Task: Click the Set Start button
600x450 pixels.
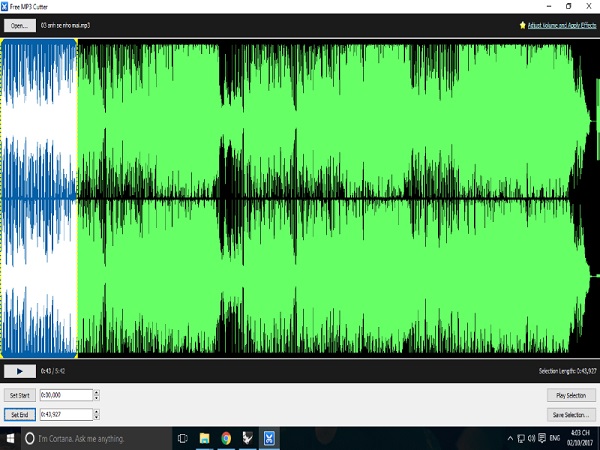Action: pyautogui.click(x=20, y=395)
